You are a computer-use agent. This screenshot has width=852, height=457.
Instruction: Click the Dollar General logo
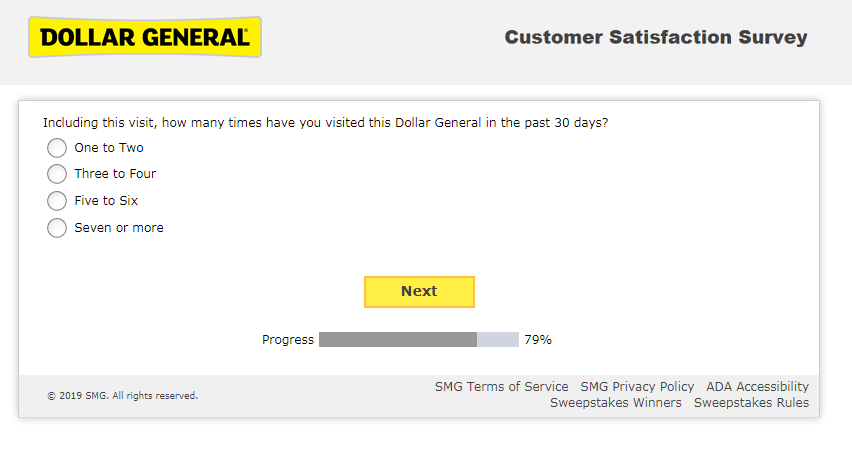pyautogui.click(x=145, y=37)
